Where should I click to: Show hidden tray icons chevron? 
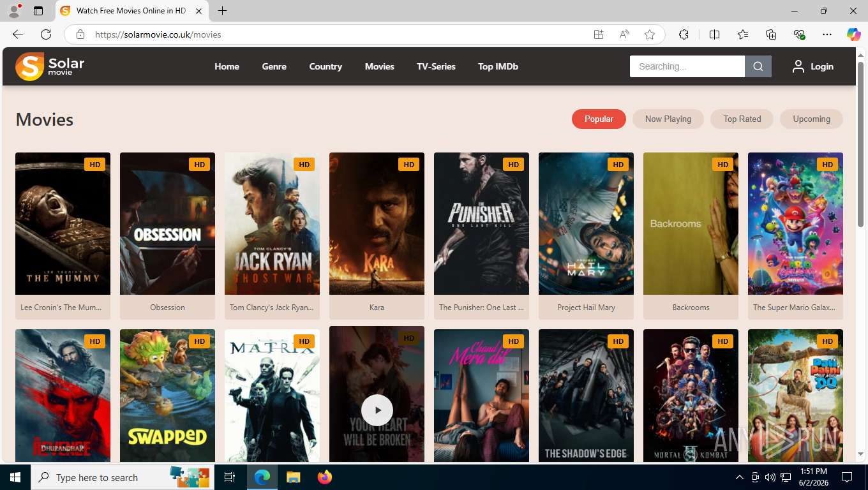click(x=740, y=477)
